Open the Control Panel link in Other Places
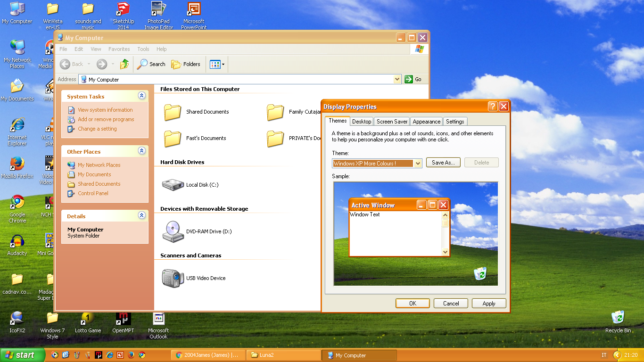The height and width of the screenshot is (362, 644). click(93, 193)
